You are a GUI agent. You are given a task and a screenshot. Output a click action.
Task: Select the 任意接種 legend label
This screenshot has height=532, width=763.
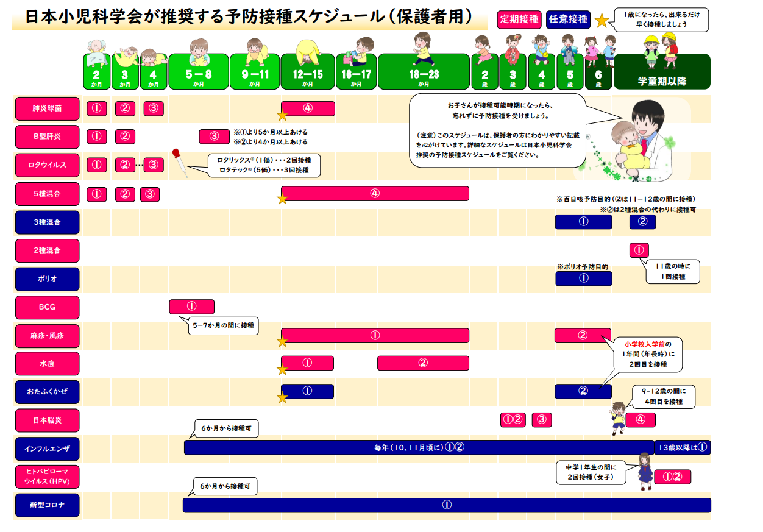tap(569, 20)
